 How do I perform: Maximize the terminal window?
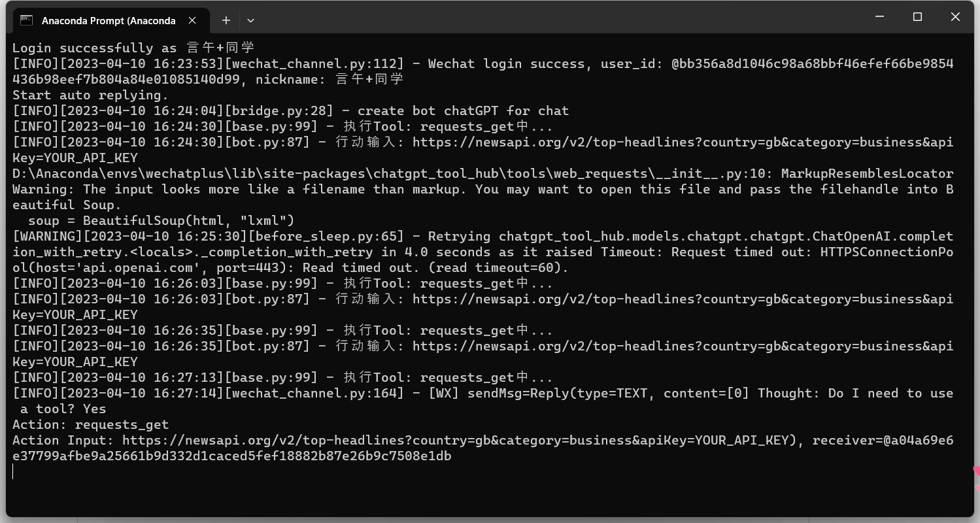[x=917, y=16]
